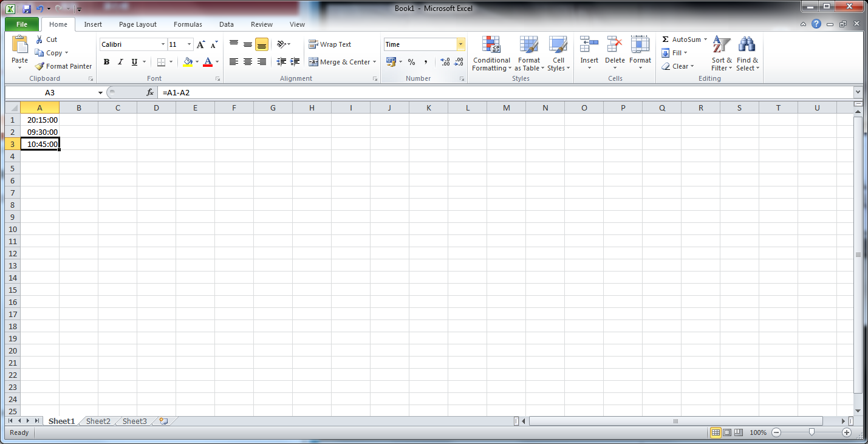The image size is (868, 444).
Task: Open the Formulas ribbon tab
Action: (x=188, y=24)
